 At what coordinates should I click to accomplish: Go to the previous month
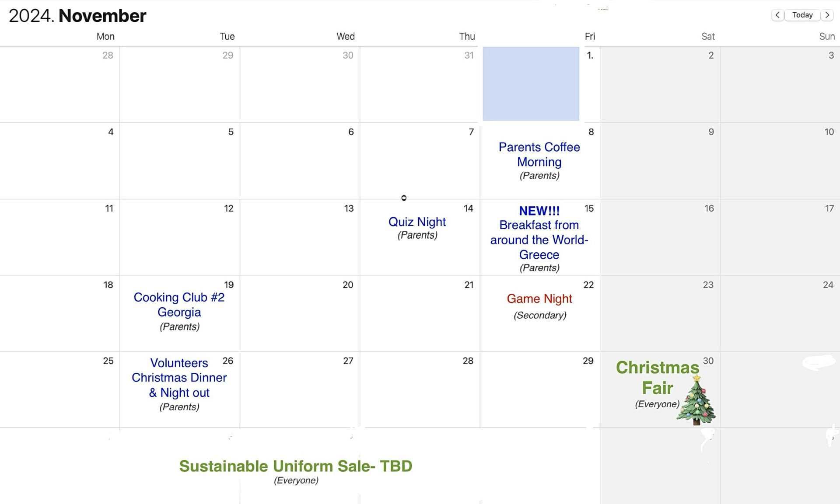tap(777, 15)
